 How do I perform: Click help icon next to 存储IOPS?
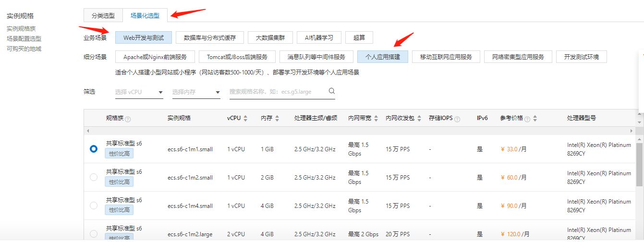tap(457, 119)
